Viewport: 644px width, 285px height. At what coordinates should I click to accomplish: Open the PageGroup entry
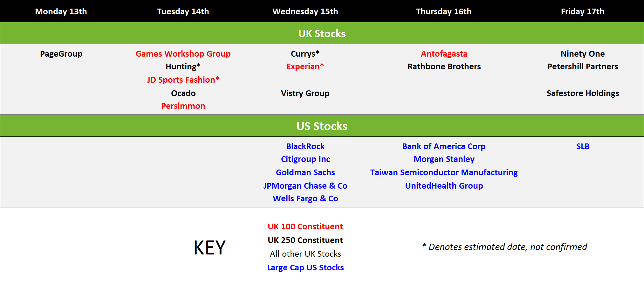pos(61,54)
